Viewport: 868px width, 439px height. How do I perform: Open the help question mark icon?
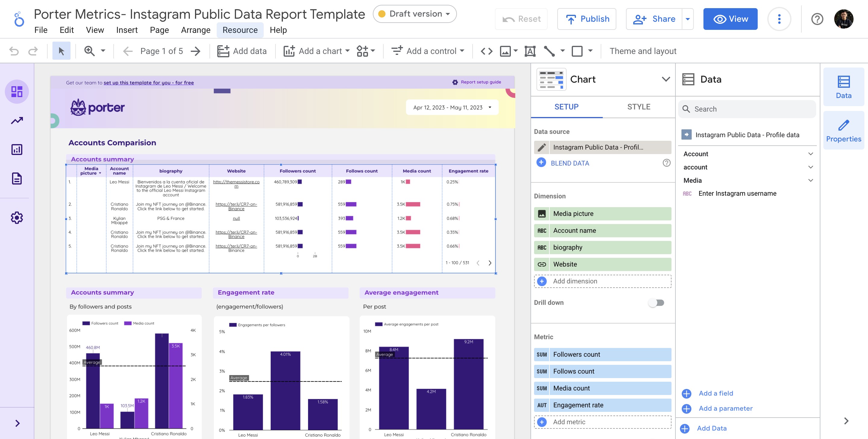817,19
